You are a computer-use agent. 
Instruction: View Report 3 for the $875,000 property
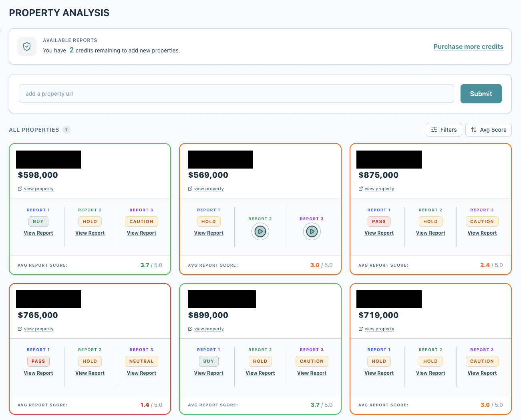[482, 233]
